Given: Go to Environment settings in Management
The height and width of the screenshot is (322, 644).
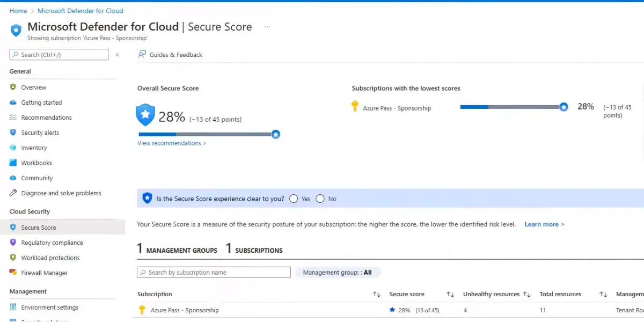Looking at the screenshot, I should pos(49,308).
